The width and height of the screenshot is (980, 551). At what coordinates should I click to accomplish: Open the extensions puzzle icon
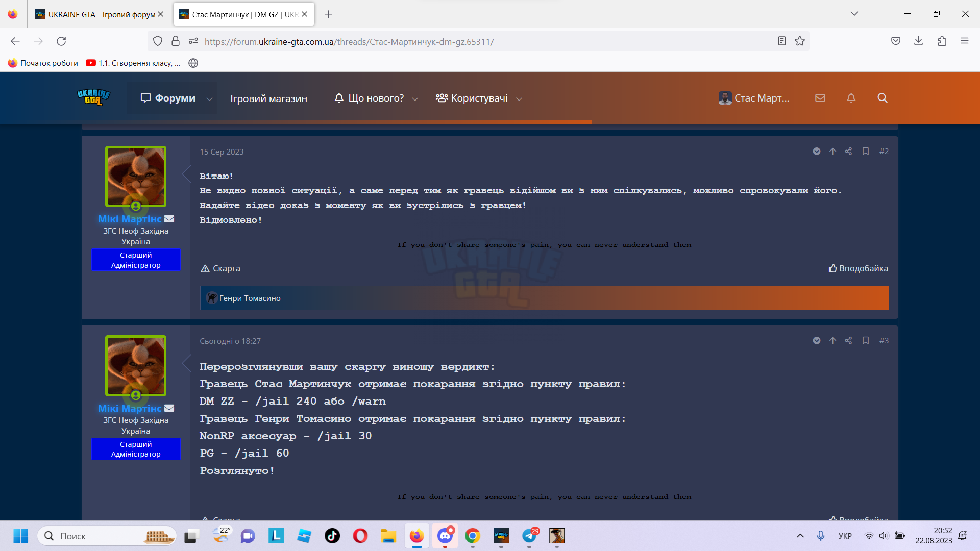[x=942, y=41]
